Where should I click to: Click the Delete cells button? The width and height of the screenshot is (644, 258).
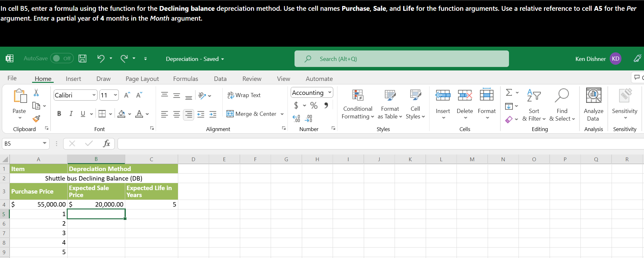coord(465,104)
